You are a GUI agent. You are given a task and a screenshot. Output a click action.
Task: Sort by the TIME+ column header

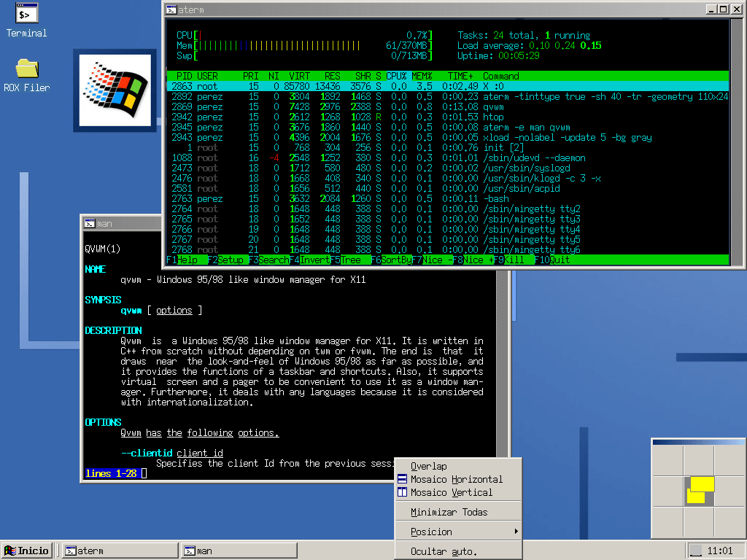pos(460,76)
